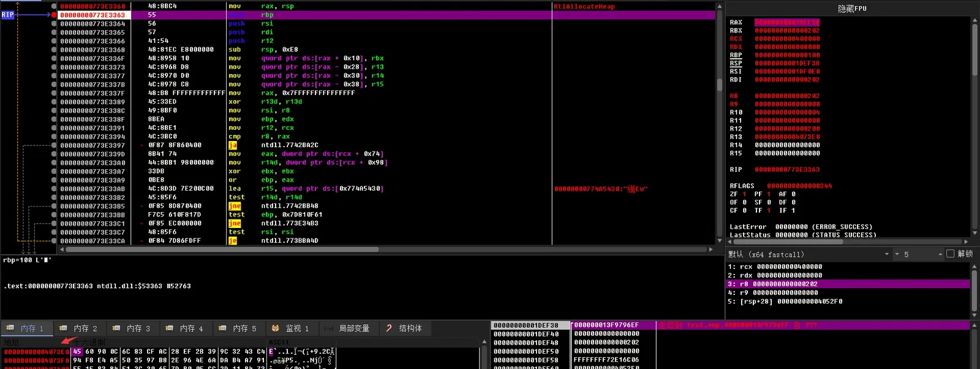Click register panel horizontal scrollbar right arrow
The image size is (980, 369).
pyautogui.click(x=966, y=242)
